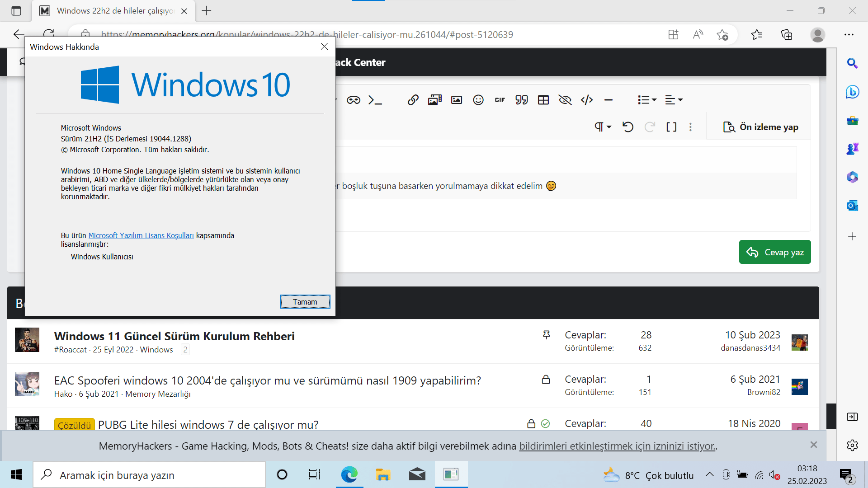Click the Ön izleme yap preview button
Screen dimensions: 868x488
(761, 127)
